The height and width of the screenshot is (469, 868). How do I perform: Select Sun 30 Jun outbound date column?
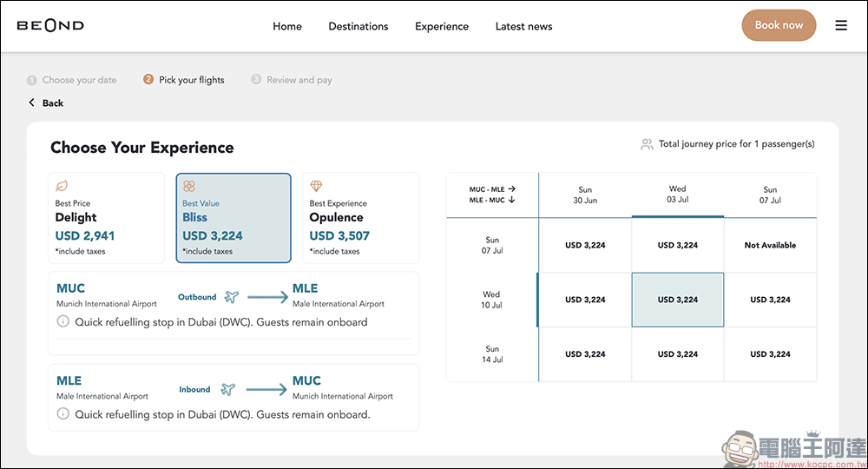585,195
